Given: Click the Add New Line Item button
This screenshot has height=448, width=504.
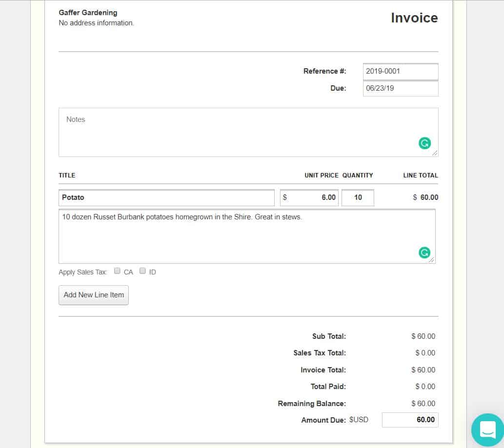Looking at the screenshot, I should click(x=94, y=295).
